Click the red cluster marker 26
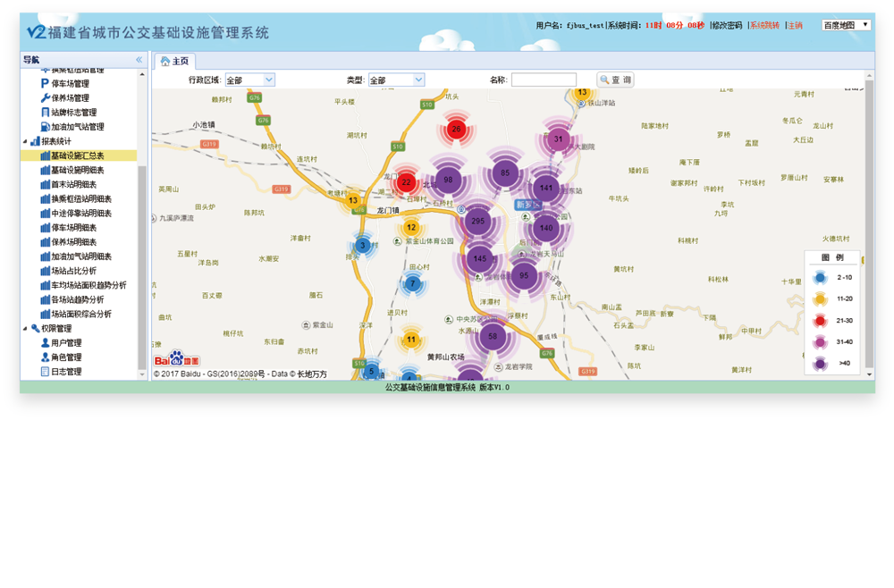Viewport: 894px width, 588px height. [456, 130]
